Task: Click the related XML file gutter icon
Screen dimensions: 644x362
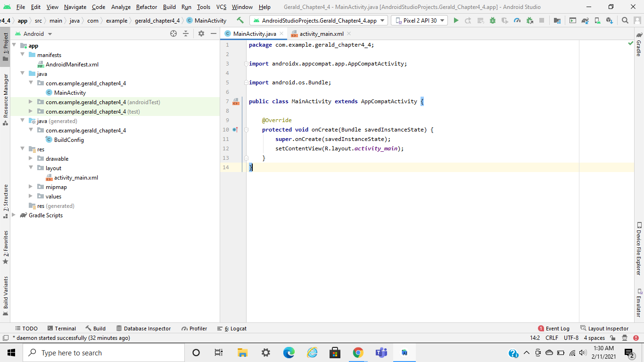Action: (236, 101)
